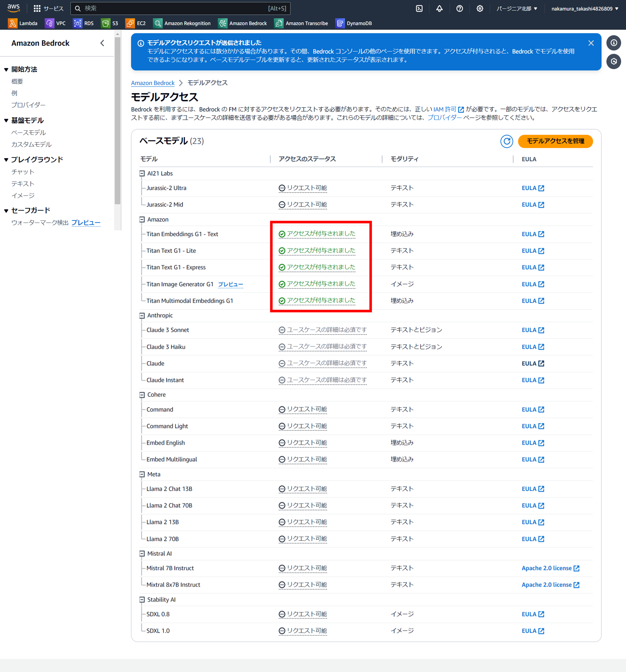This screenshot has width=626, height=672.
Task: Select ベースモデル in the sidebar
Action: [x=28, y=133]
